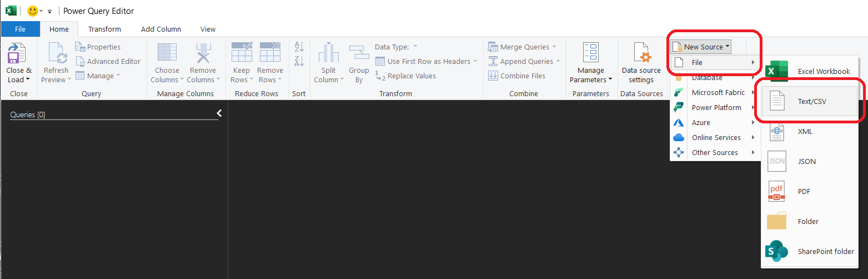Screen dimensions: 868x279
Task: Open the Online Services submenu
Action: (715, 138)
